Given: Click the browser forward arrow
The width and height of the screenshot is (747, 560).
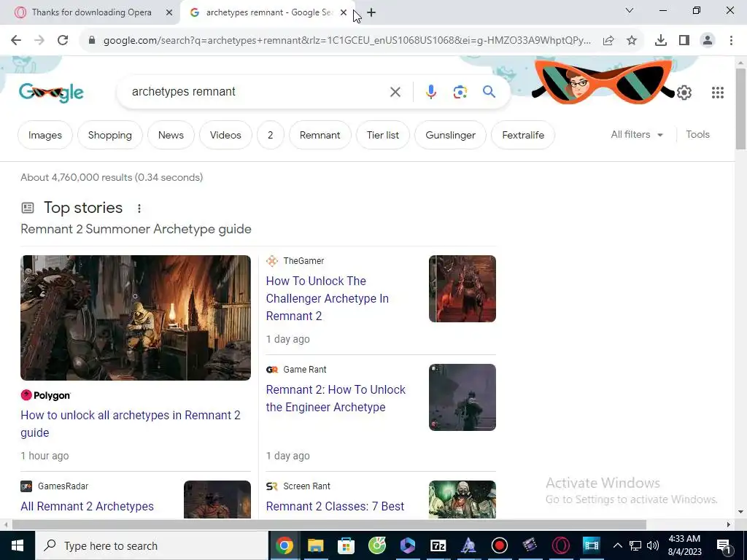Looking at the screenshot, I should click(39, 41).
